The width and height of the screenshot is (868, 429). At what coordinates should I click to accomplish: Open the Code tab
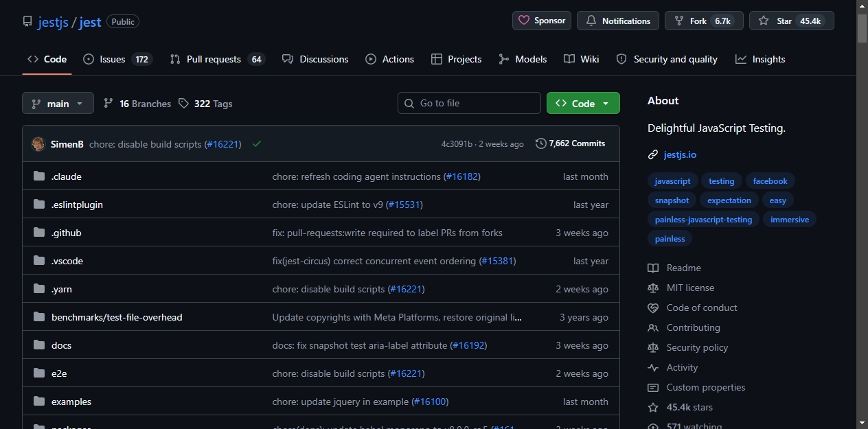pos(47,59)
